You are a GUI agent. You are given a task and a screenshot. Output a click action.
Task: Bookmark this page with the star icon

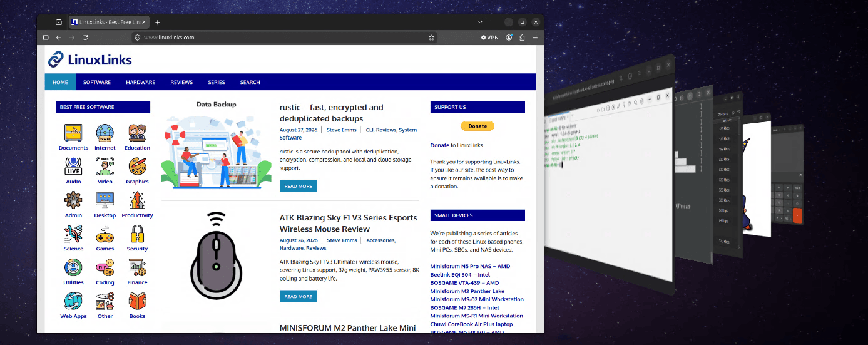[431, 38]
